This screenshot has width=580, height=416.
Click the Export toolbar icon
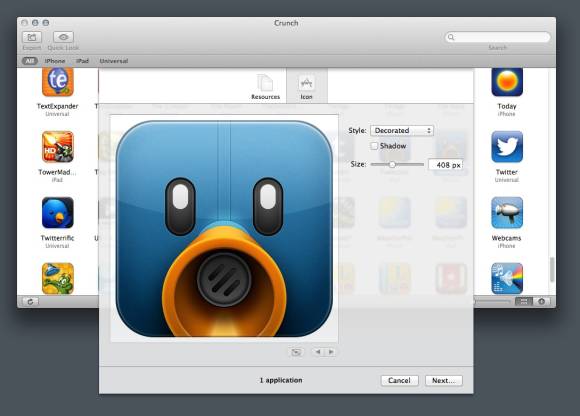(32, 37)
